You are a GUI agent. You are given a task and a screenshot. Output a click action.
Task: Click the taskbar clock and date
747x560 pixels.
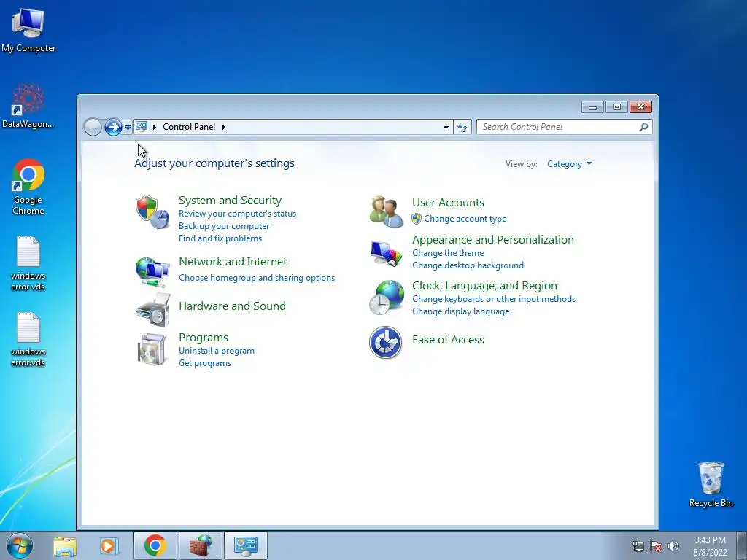pos(710,546)
